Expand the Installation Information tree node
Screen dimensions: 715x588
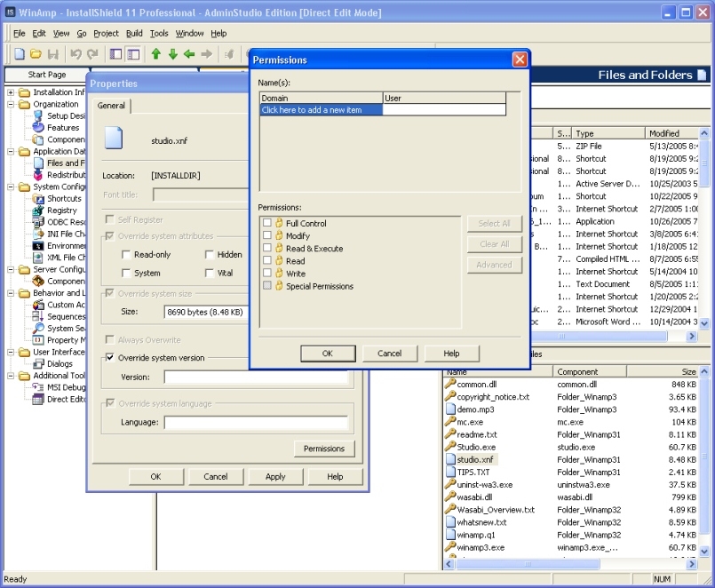tap(11, 92)
